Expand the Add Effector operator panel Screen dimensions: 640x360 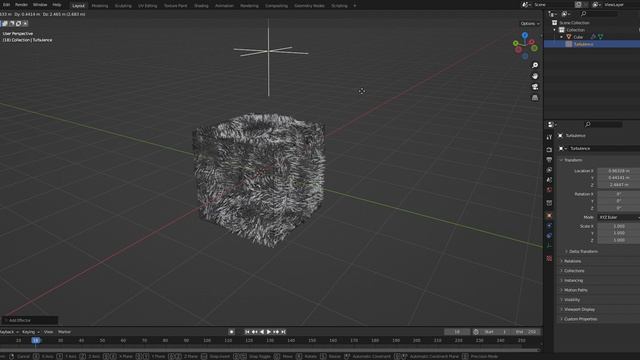(29, 320)
